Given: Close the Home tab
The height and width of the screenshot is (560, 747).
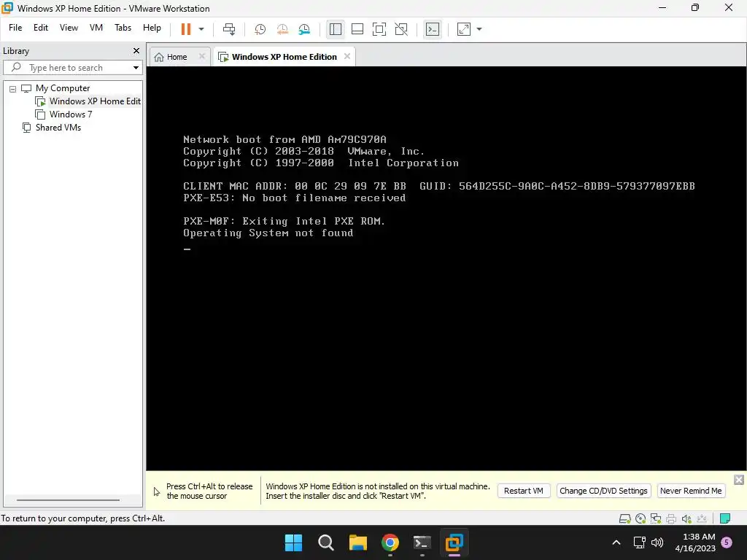Looking at the screenshot, I should point(202,56).
